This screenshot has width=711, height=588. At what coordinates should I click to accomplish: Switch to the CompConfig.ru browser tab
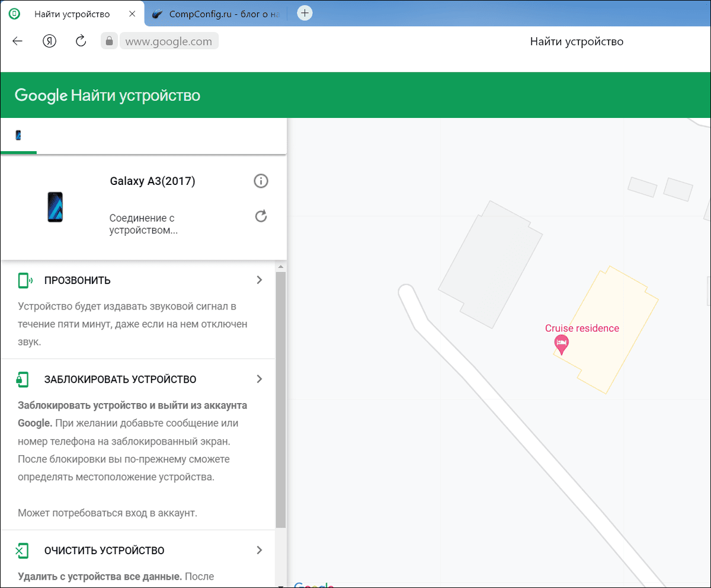click(216, 14)
